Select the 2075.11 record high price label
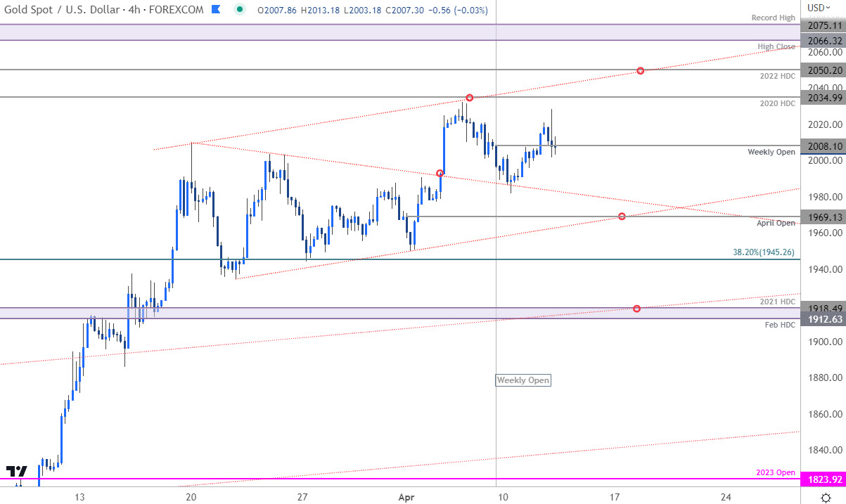 click(823, 24)
